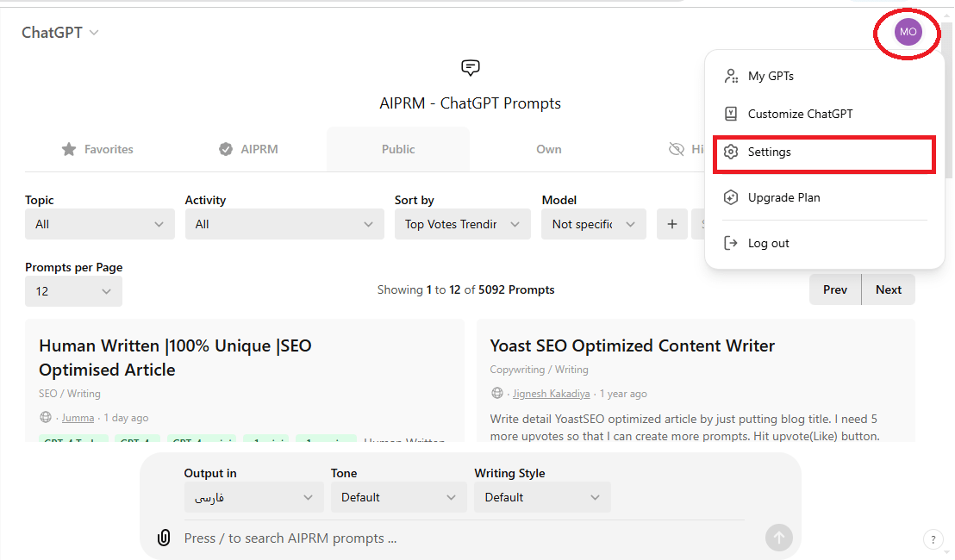Select Log out menu item

pos(824,243)
